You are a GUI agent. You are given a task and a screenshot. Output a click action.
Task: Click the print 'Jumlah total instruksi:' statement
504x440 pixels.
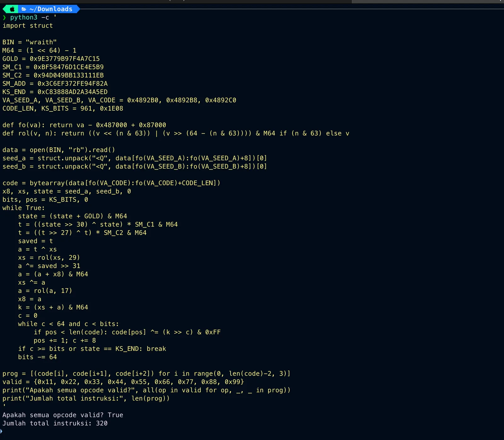coord(86,399)
